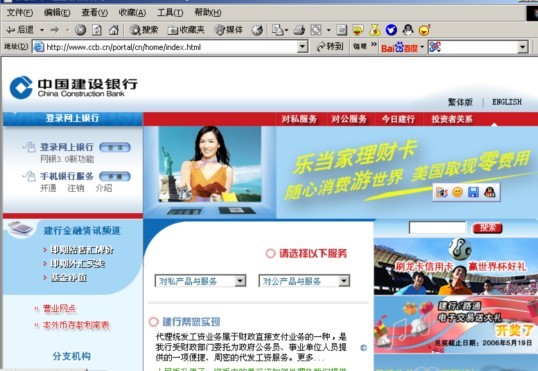
Task: Open the 工具(T) menu
Action: 170,13
